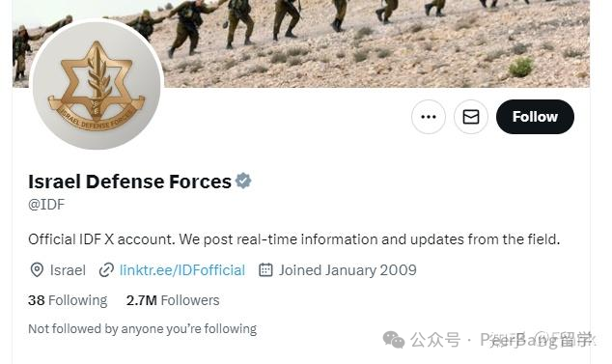This screenshot has width=612, height=364.
Task: Click the WeChat logo watermark icon
Action: click(394, 340)
